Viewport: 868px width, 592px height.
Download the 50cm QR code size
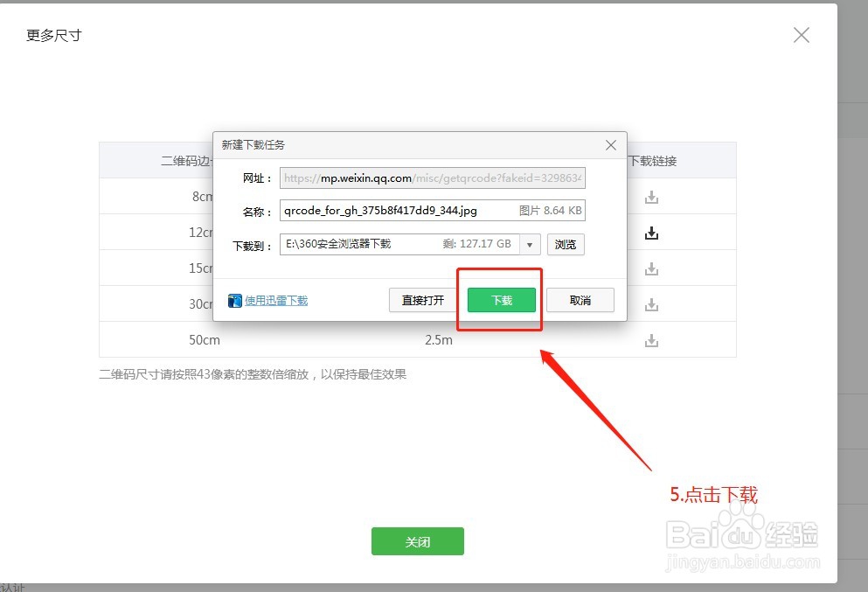pos(651,340)
